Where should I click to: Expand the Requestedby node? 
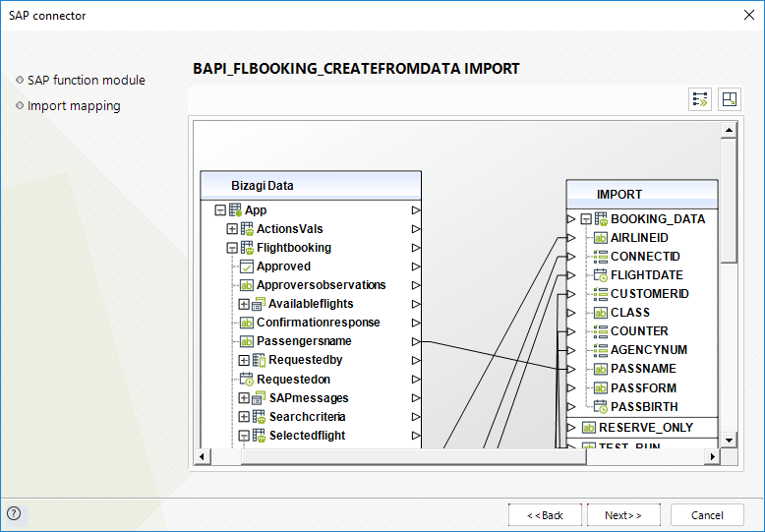(x=244, y=360)
